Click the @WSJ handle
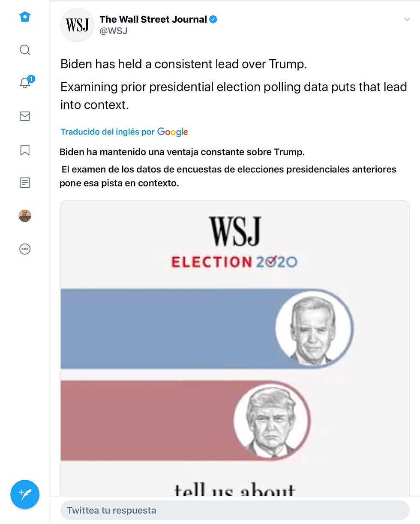420x524 pixels. click(113, 31)
